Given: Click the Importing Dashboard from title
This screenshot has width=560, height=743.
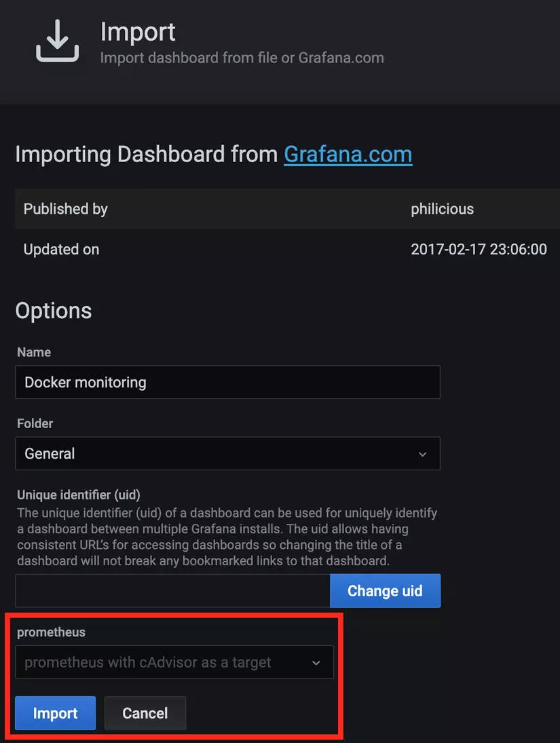Looking at the screenshot, I should (x=143, y=154).
